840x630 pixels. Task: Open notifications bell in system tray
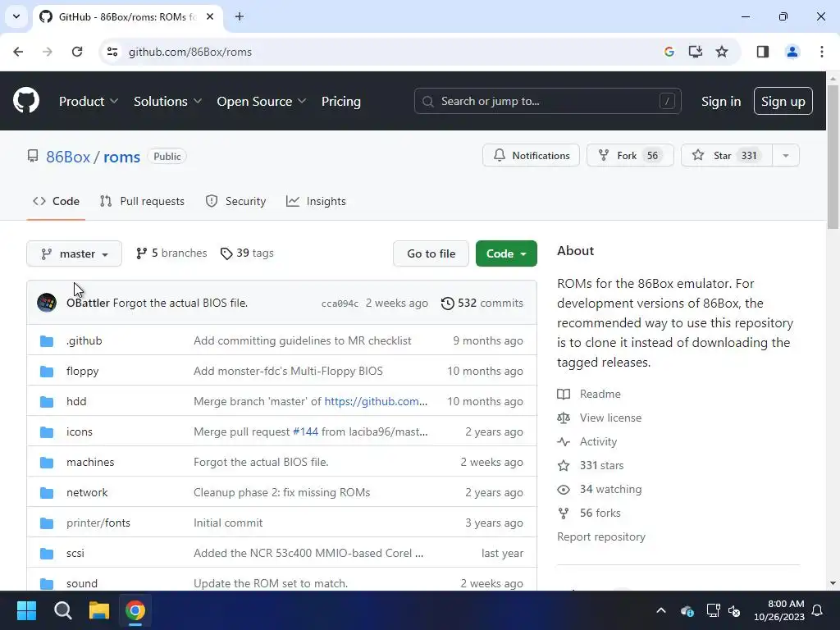click(818, 610)
